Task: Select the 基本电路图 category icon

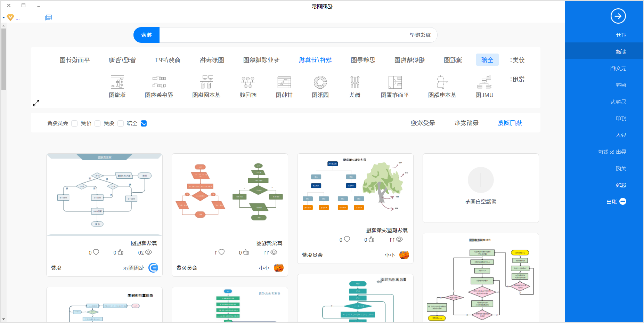Action: (442, 82)
